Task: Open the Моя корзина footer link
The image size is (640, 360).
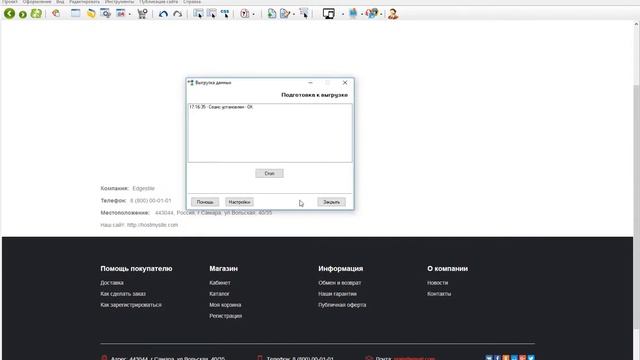Action: [x=225, y=304]
